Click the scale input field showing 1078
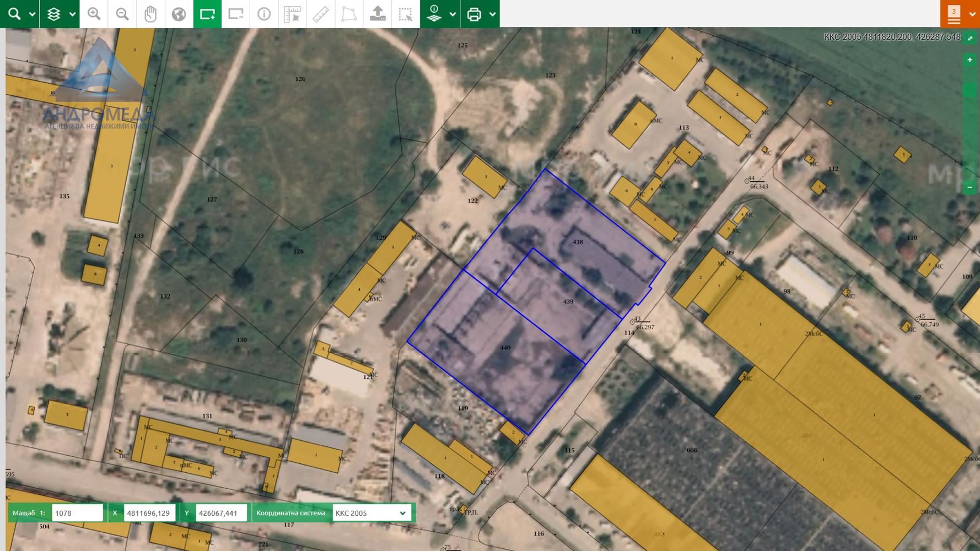Image resolution: width=980 pixels, height=551 pixels. tap(77, 513)
